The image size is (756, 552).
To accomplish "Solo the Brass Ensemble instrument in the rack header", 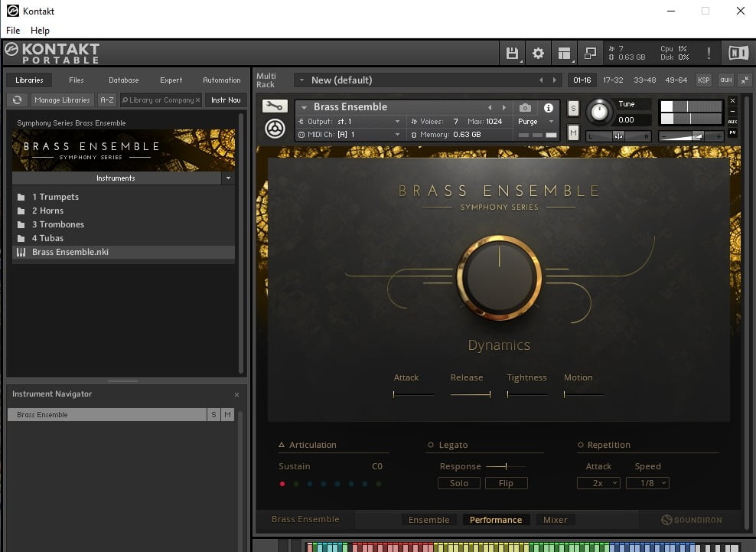I will (573, 109).
